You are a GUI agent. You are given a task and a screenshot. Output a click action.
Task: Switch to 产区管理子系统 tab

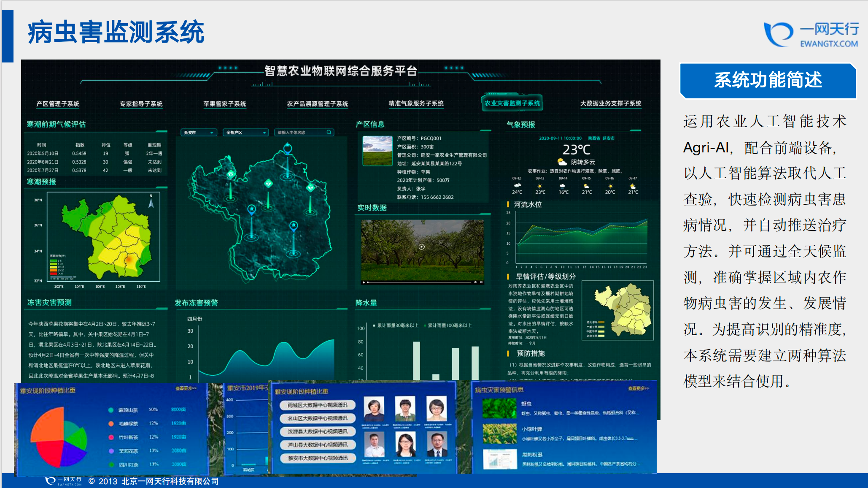pyautogui.click(x=58, y=104)
